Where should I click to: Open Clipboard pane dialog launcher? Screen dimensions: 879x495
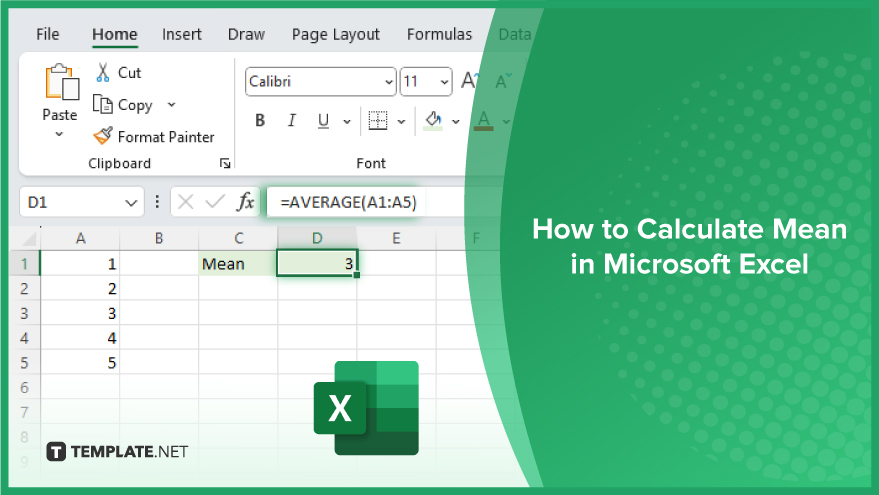tap(225, 163)
